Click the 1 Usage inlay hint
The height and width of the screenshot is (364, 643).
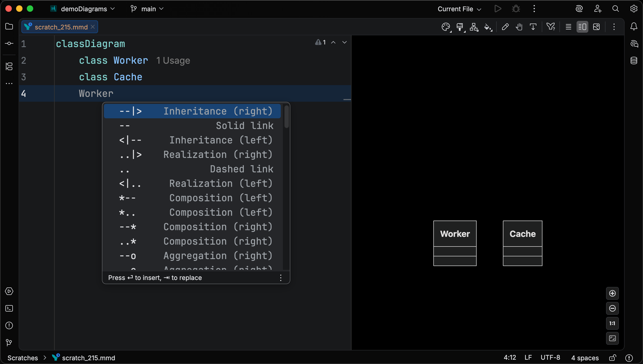point(173,60)
